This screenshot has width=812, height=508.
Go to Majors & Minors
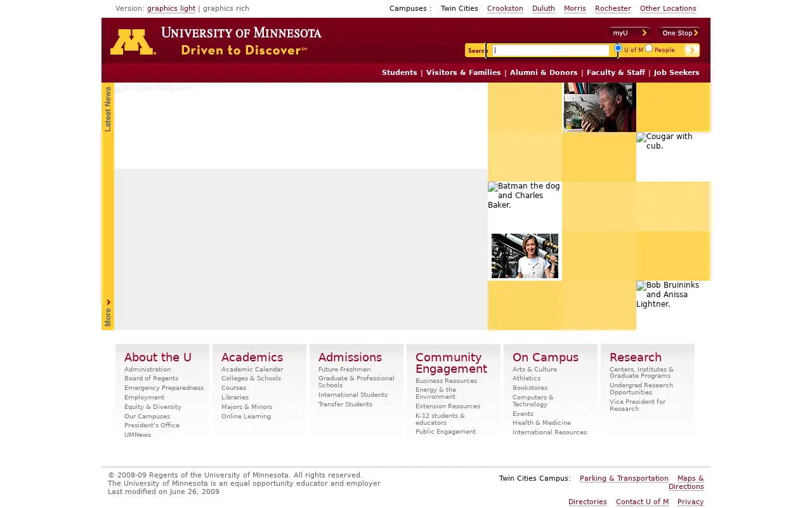pyautogui.click(x=247, y=407)
